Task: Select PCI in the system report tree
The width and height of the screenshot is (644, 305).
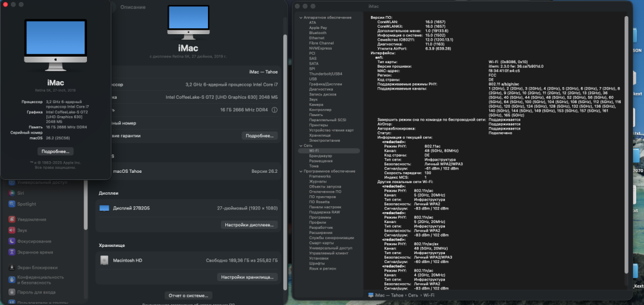Action: point(312,54)
